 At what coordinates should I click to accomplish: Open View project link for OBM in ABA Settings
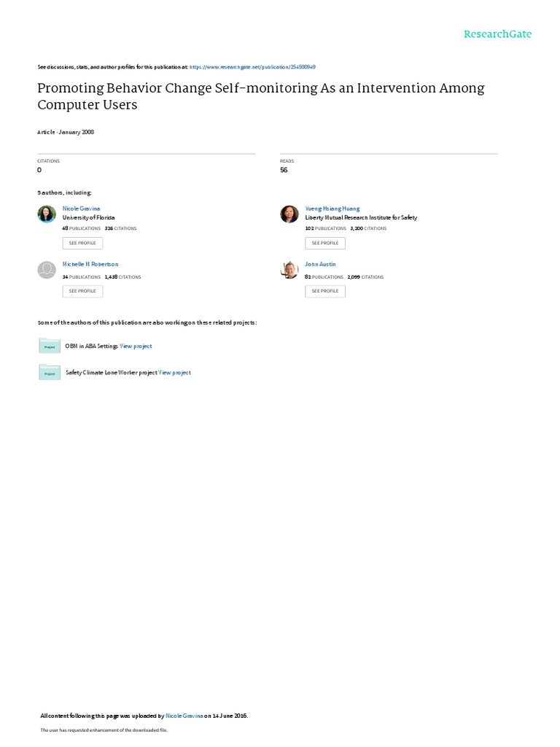click(136, 347)
